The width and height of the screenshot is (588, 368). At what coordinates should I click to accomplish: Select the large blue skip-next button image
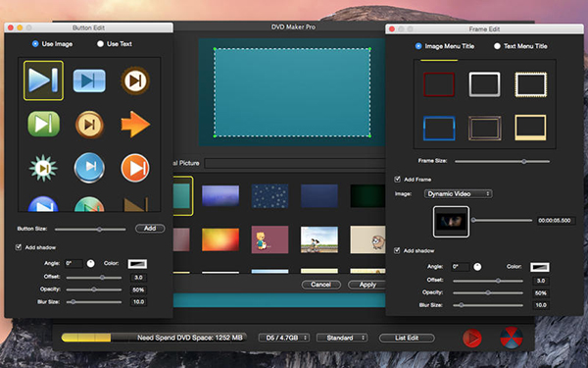click(x=43, y=80)
